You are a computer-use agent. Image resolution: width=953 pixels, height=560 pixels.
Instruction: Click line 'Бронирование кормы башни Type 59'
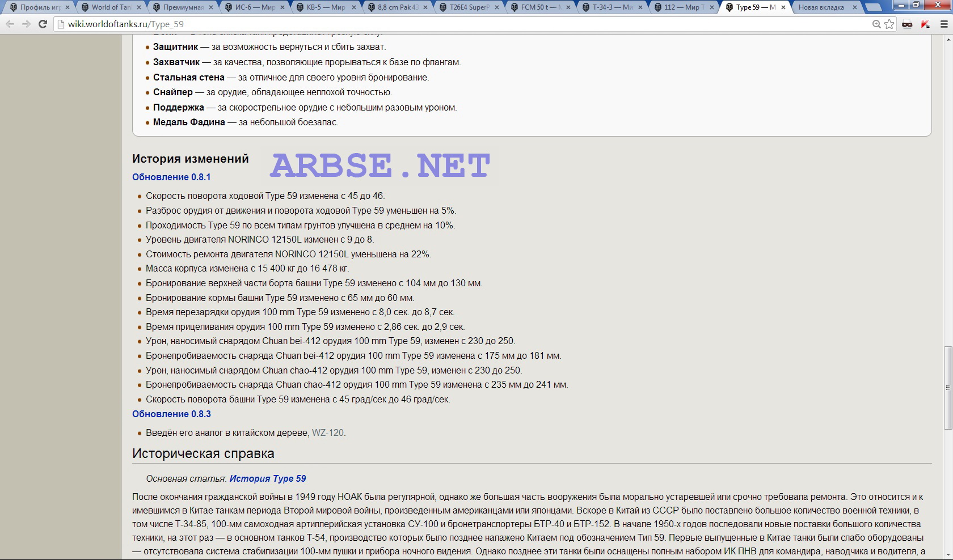pyautogui.click(x=280, y=298)
